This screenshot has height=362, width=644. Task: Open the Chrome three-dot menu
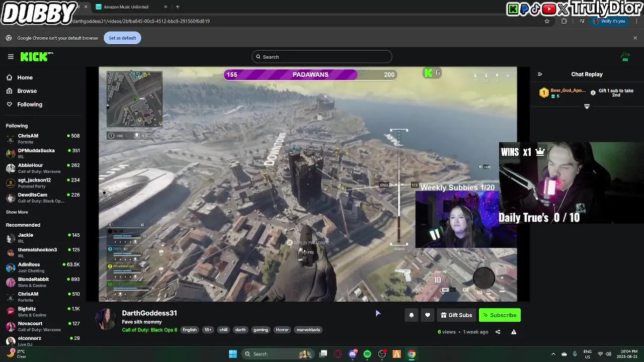point(636,21)
